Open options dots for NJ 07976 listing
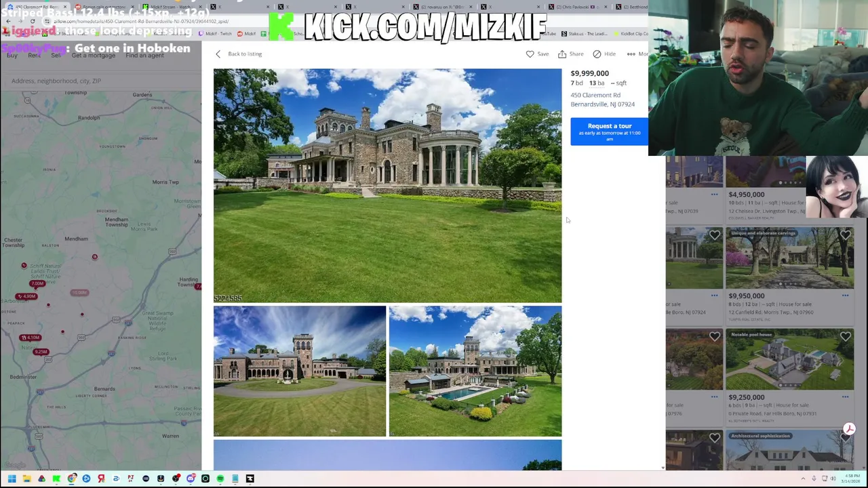 click(x=714, y=397)
